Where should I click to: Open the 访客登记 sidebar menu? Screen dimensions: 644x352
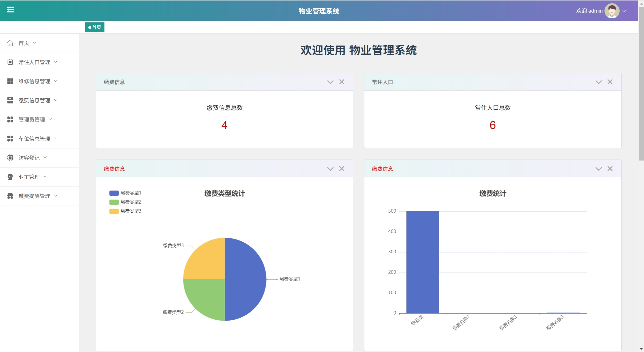point(29,158)
